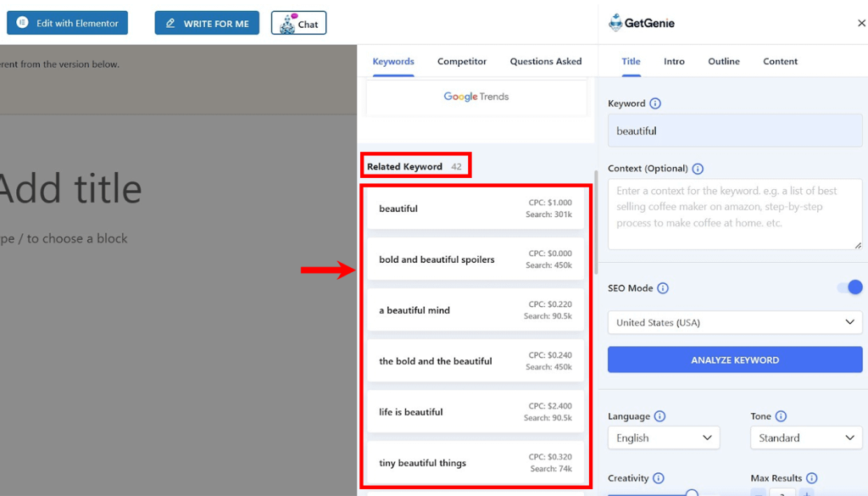Click the Edit with Elementor button
Image resolution: width=868 pixels, height=496 pixels.
point(67,23)
